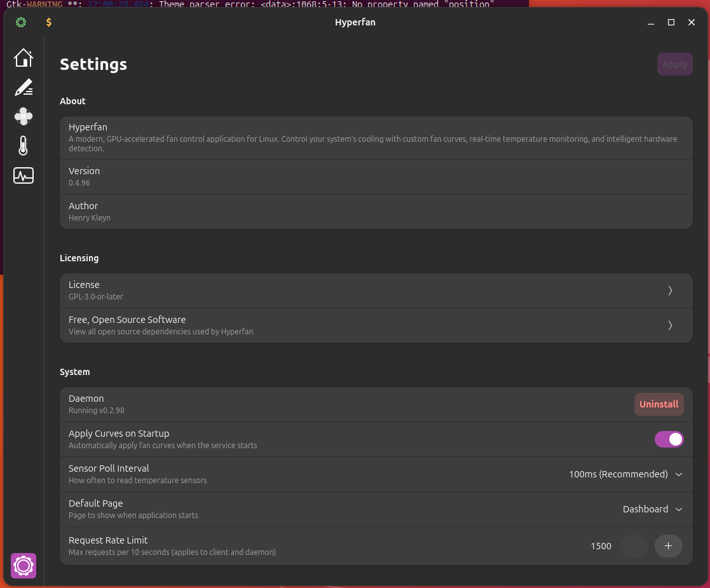The width and height of the screenshot is (710, 588).
Task: Click the Version 0.4.96 row
Action: (376, 177)
